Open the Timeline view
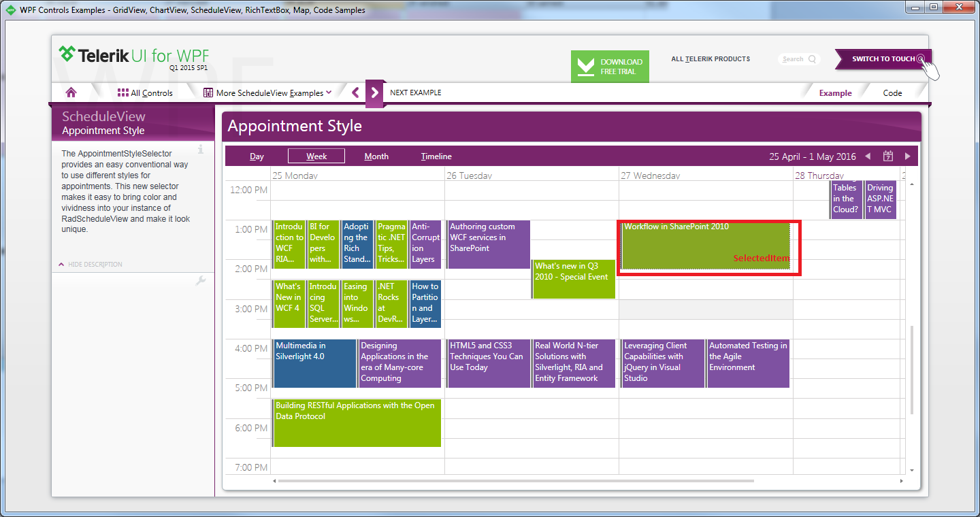The image size is (980, 517). pyautogui.click(x=436, y=156)
